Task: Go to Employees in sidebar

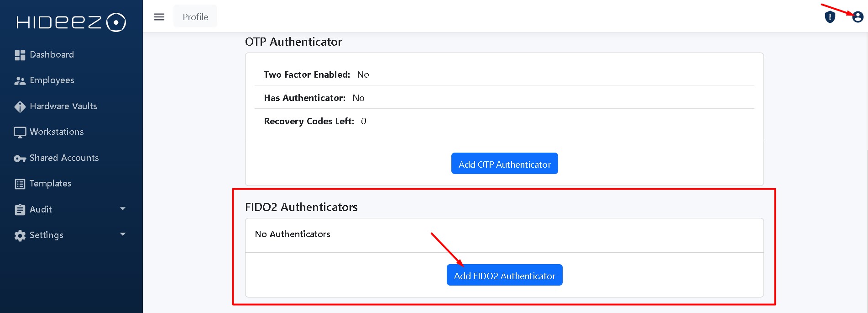Action: click(x=52, y=80)
